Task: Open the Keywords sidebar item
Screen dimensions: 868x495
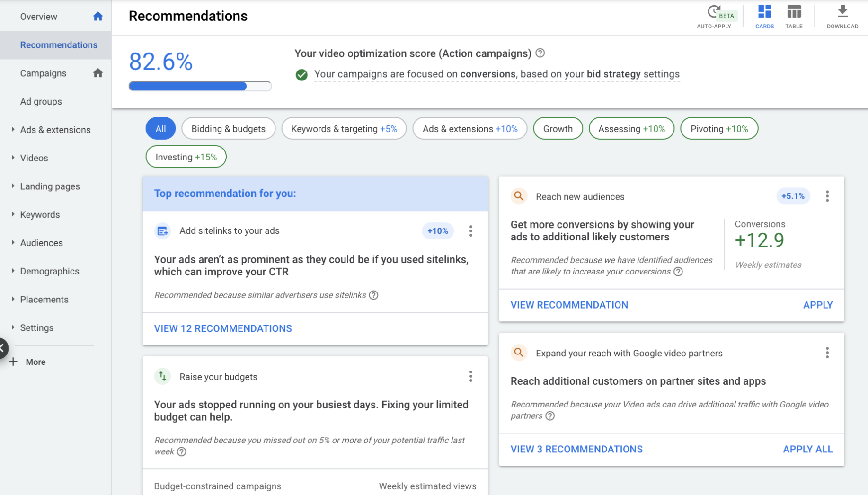Action: [40, 214]
